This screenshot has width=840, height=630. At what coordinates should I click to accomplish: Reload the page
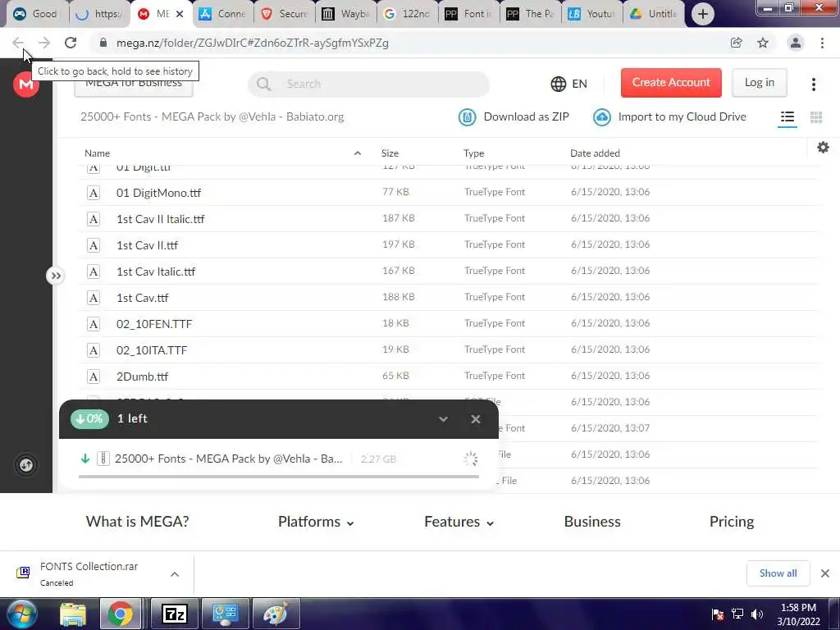[71, 43]
